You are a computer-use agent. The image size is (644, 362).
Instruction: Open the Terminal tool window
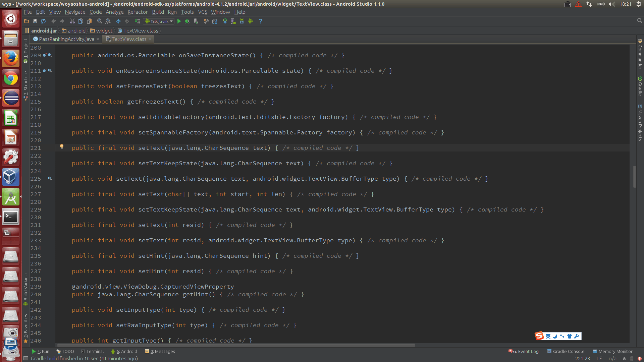[93, 351]
